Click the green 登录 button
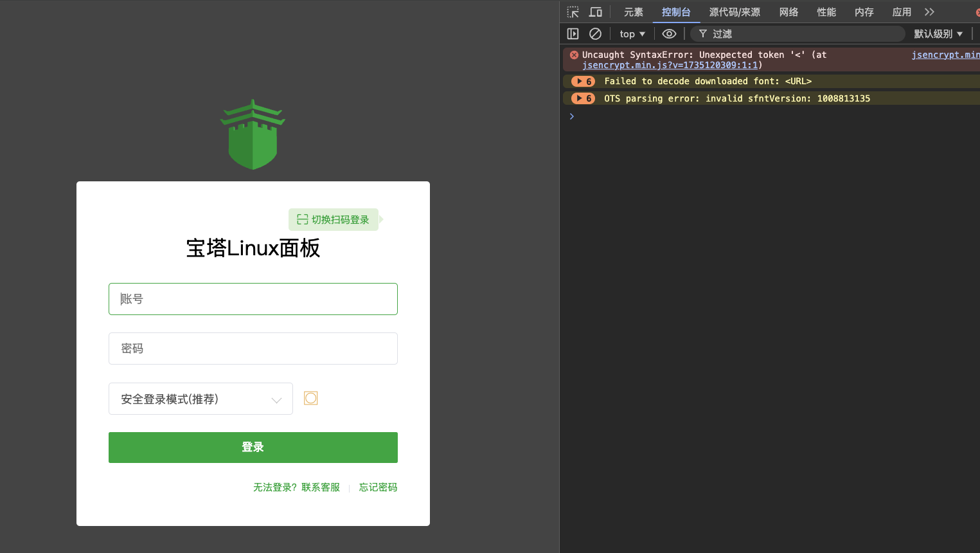The image size is (980, 553). tap(253, 448)
